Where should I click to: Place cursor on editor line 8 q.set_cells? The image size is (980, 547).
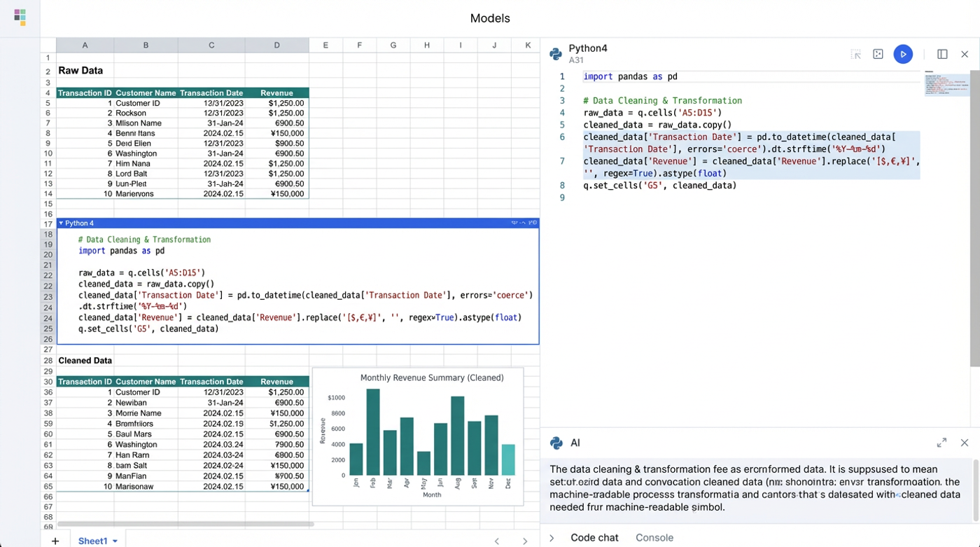[x=659, y=186]
